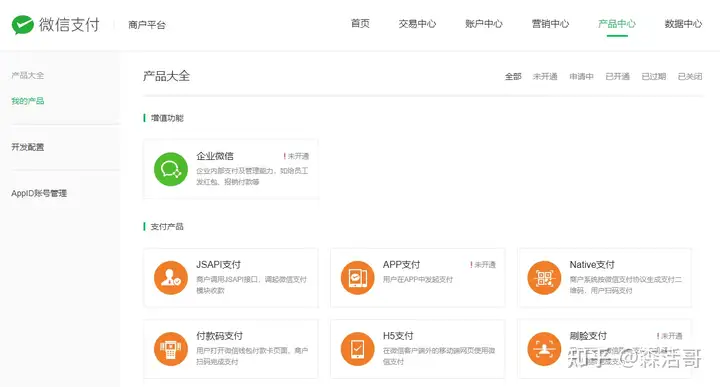Show 申请中 products filter
Viewport: 720px width, 387px height.
pyautogui.click(x=581, y=77)
